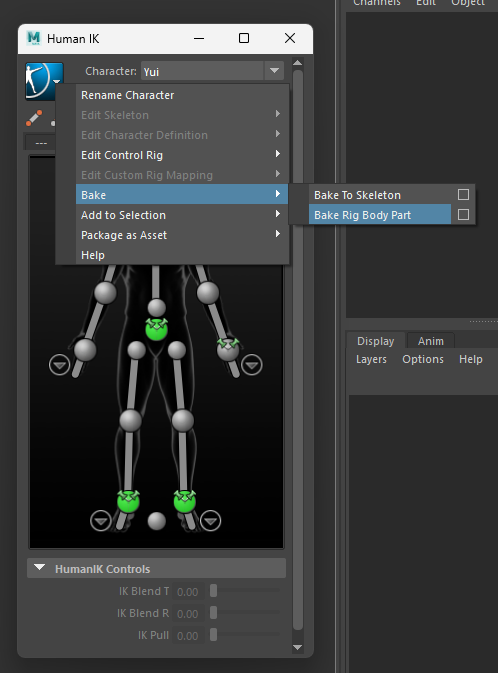Highlight the Bake menu entry
This screenshot has width=498, height=673.
point(182,195)
